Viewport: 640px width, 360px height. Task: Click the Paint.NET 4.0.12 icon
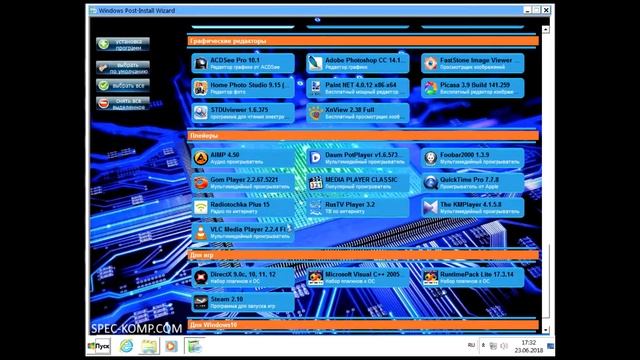point(316,88)
